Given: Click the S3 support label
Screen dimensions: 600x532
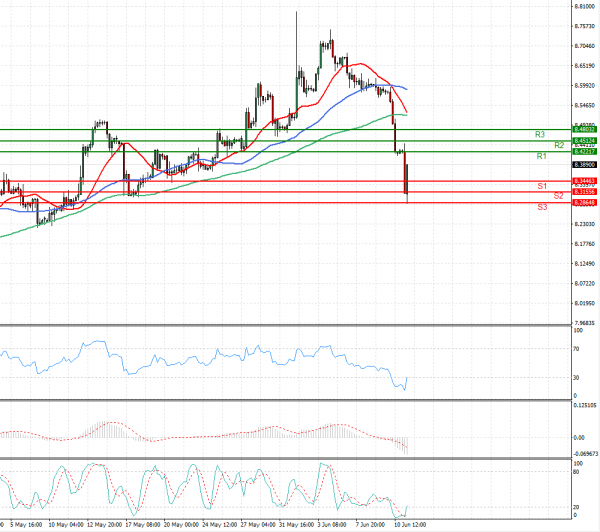Looking at the screenshot, I should tap(542, 207).
